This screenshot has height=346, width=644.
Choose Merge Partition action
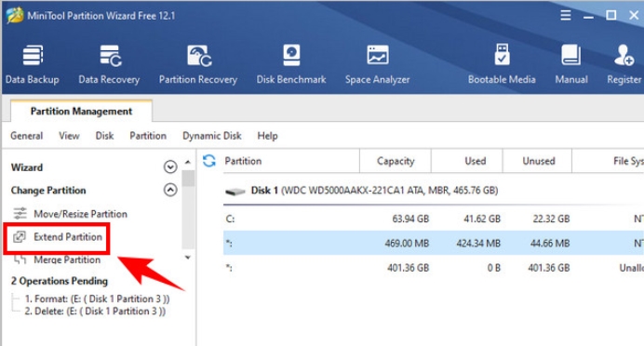click(67, 259)
